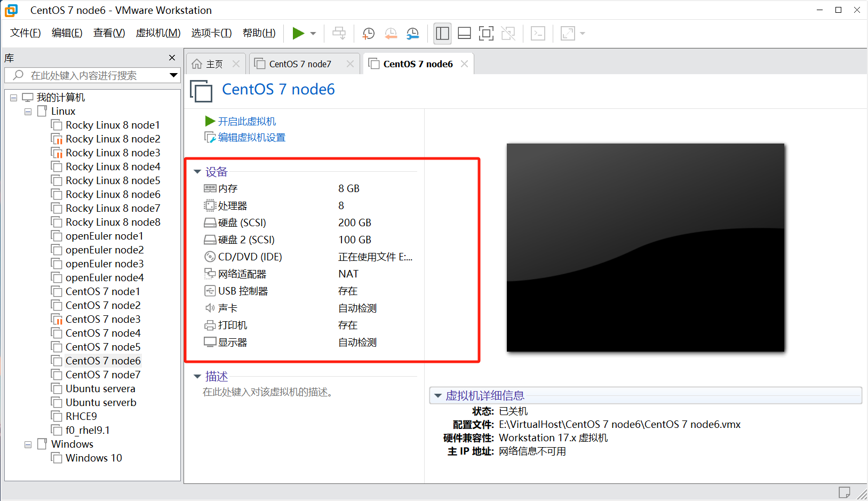Image resolution: width=868 pixels, height=501 pixels.
Task: Click the VMware Workstation title bar logo
Action: click(11, 10)
